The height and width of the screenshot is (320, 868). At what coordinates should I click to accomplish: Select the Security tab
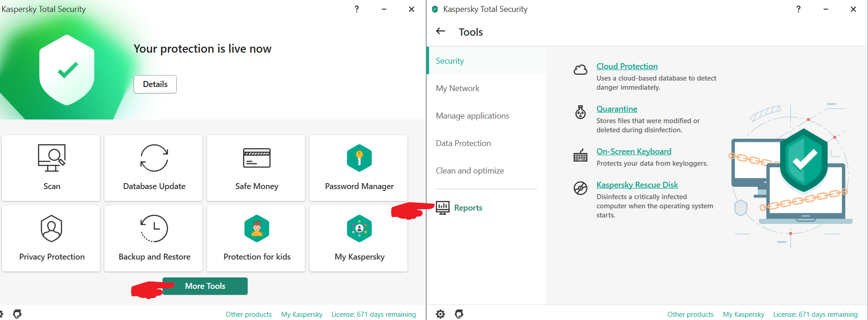click(x=487, y=61)
